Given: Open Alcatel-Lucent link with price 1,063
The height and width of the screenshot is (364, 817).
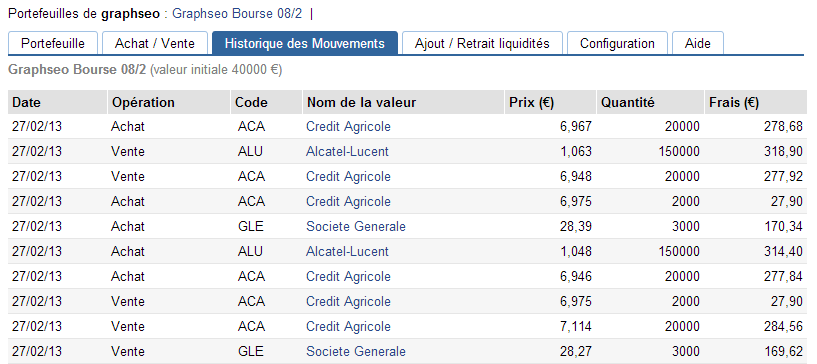Looking at the screenshot, I should 347,152.
